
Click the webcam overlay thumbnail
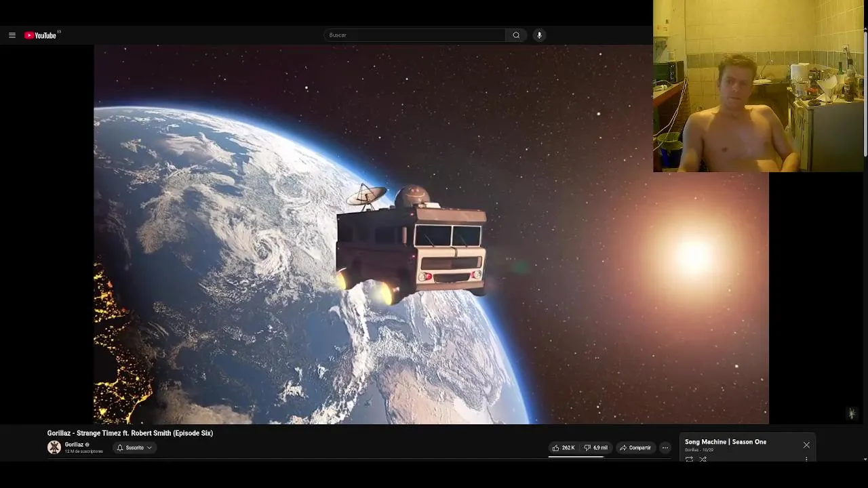(758, 86)
